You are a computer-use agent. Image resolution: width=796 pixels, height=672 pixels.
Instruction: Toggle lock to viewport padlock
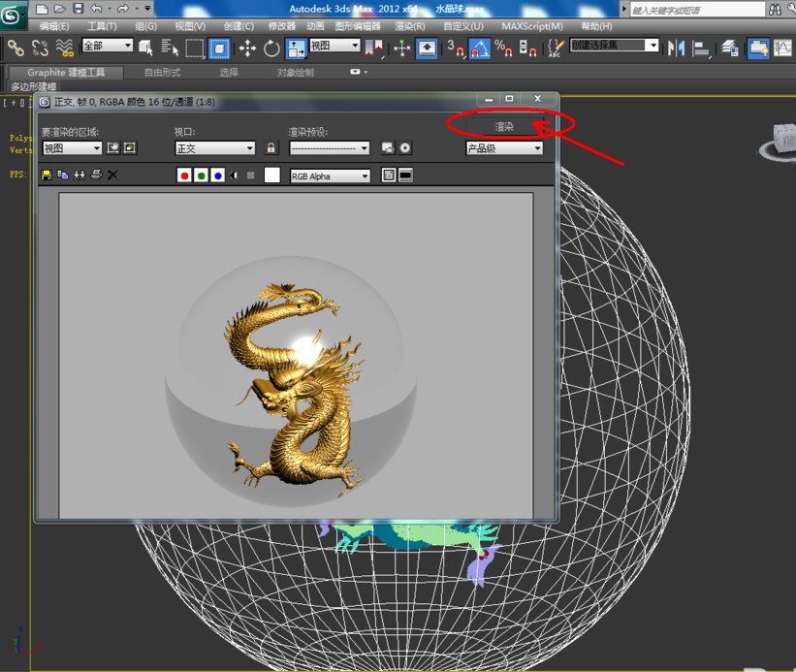271,148
